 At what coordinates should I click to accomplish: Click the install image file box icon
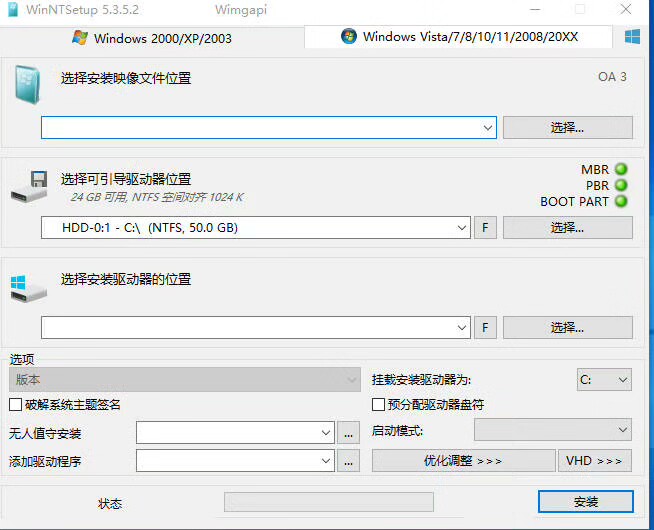click(x=28, y=84)
